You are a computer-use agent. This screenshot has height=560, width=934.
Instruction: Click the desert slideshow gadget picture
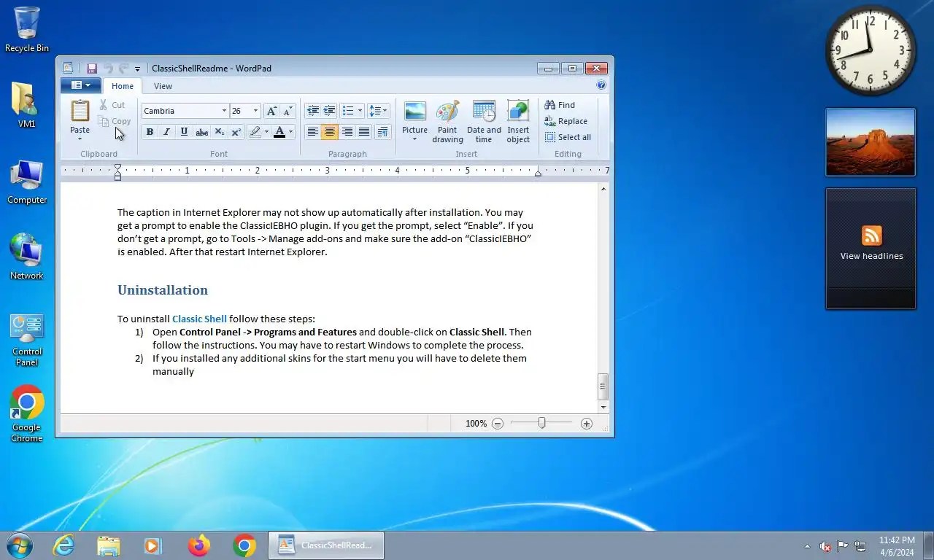point(871,142)
